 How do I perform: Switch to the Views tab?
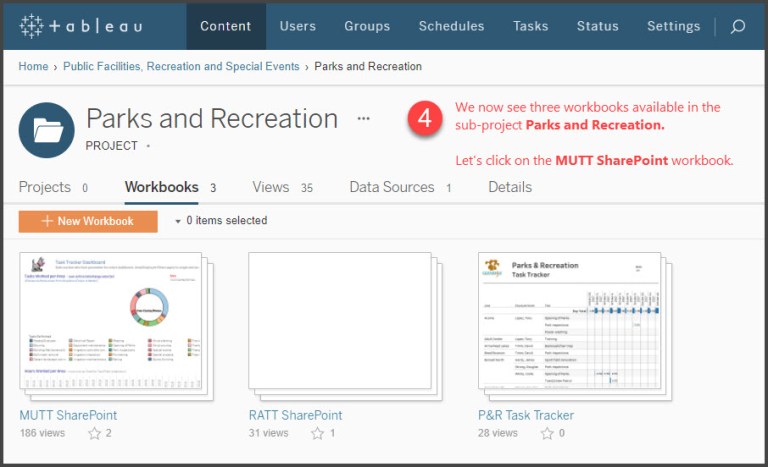(x=270, y=187)
